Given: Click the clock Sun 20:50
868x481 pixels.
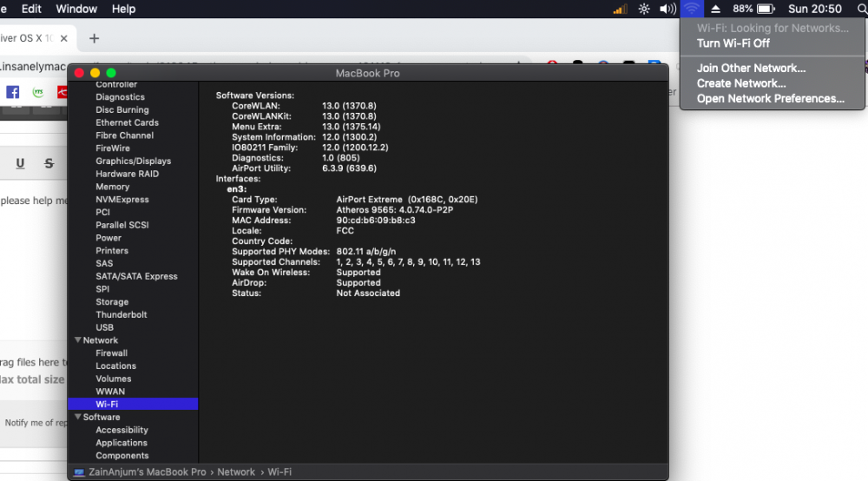Looking at the screenshot, I should (815, 9).
